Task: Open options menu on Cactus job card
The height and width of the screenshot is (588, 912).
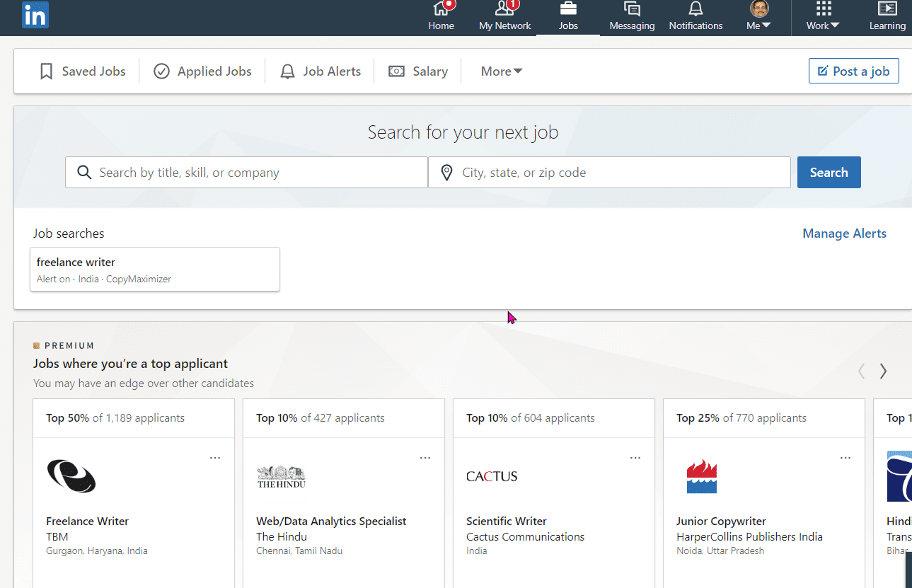Action: tap(635, 458)
